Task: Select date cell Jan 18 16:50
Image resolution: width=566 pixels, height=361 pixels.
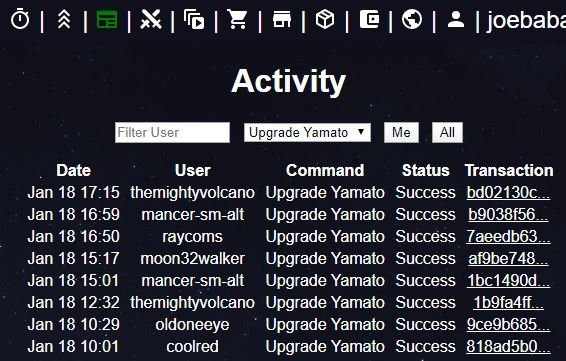Action: pyautogui.click(x=73, y=236)
